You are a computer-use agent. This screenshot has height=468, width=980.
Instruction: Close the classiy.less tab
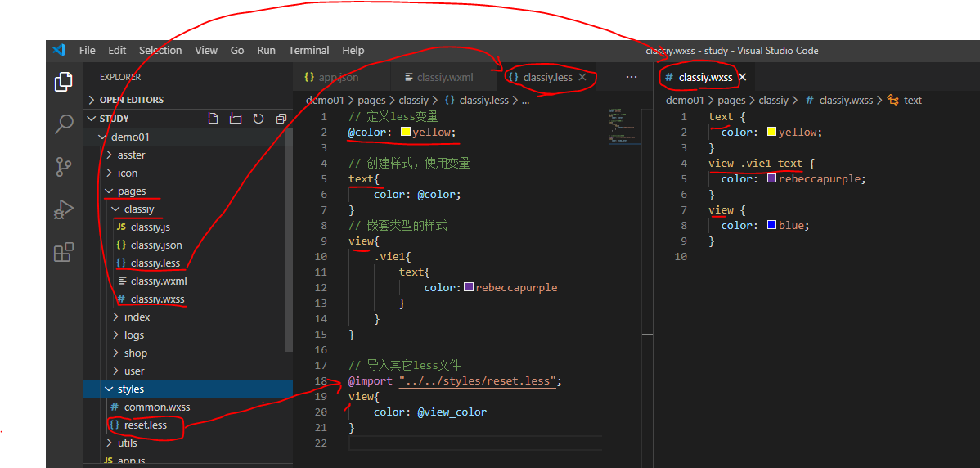[x=582, y=77]
